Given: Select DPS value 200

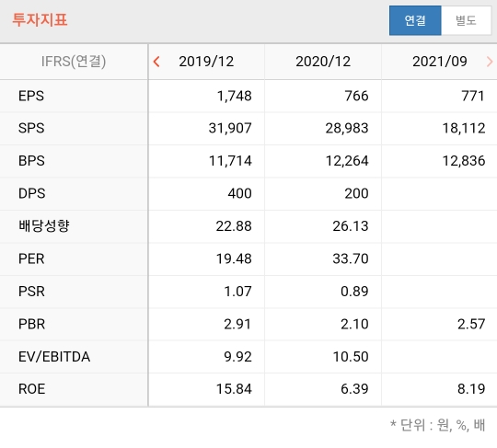Looking at the screenshot, I should pos(356,193).
